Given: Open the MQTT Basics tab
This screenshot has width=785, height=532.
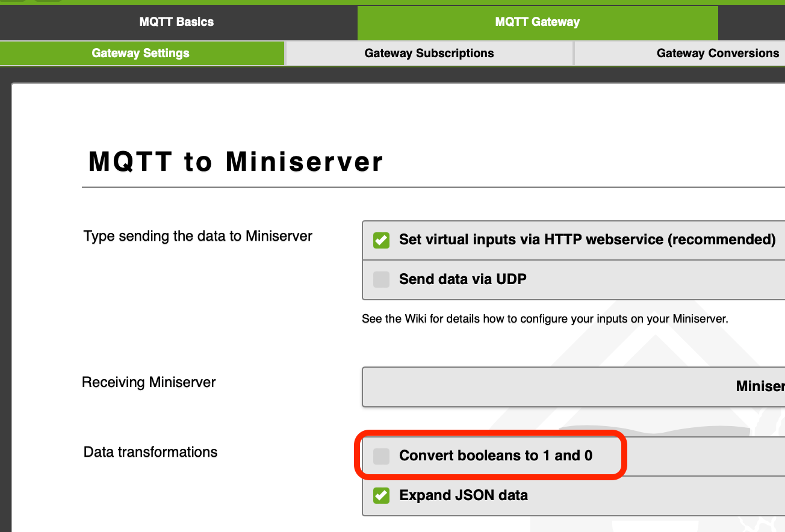Looking at the screenshot, I should coord(177,22).
